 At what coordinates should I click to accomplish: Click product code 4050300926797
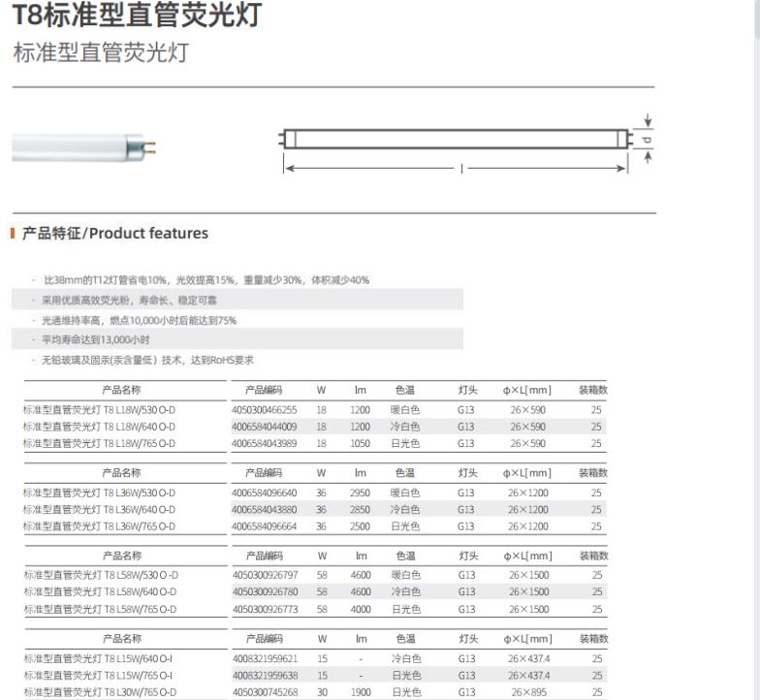264,576
